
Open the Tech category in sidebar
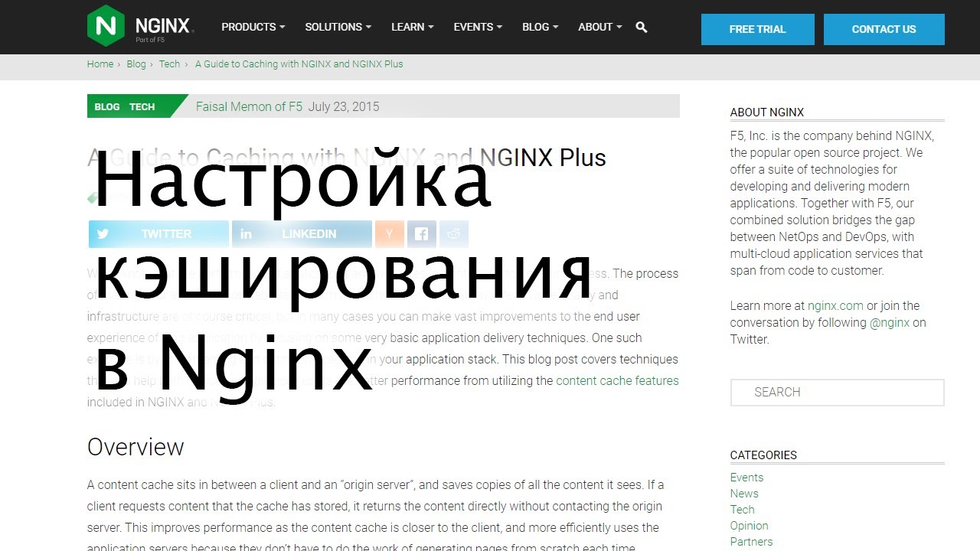click(742, 510)
